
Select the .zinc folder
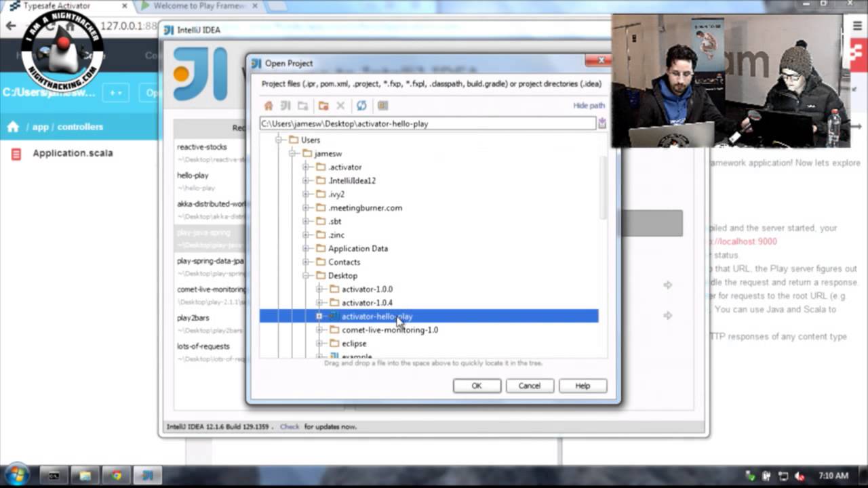point(336,235)
